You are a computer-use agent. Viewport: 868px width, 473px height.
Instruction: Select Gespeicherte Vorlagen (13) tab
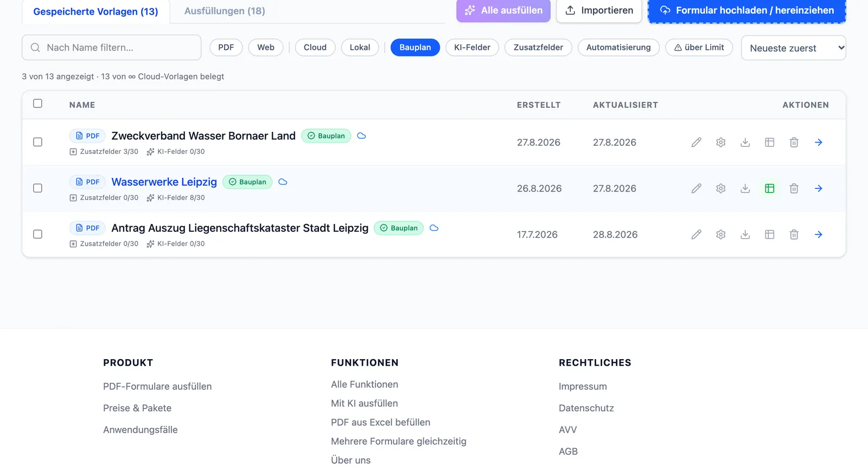point(95,11)
